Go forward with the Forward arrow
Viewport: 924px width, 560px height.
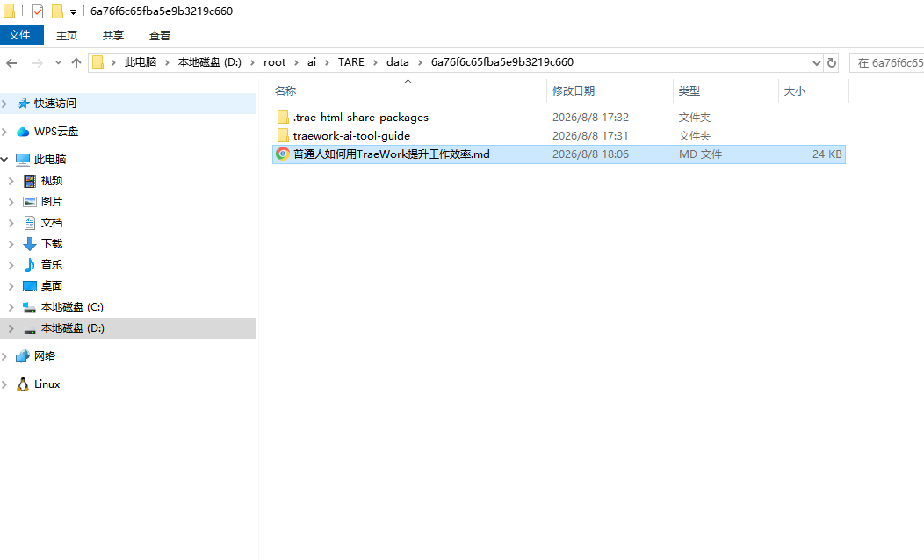pyautogui.click(x=37, y=62)
